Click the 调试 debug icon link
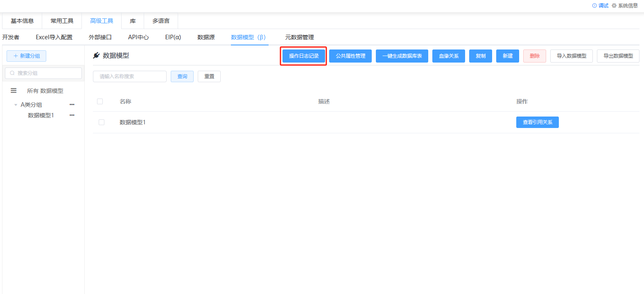Viewport: 644px width, 294px height. pyautogui.click(x=600, y=6)
